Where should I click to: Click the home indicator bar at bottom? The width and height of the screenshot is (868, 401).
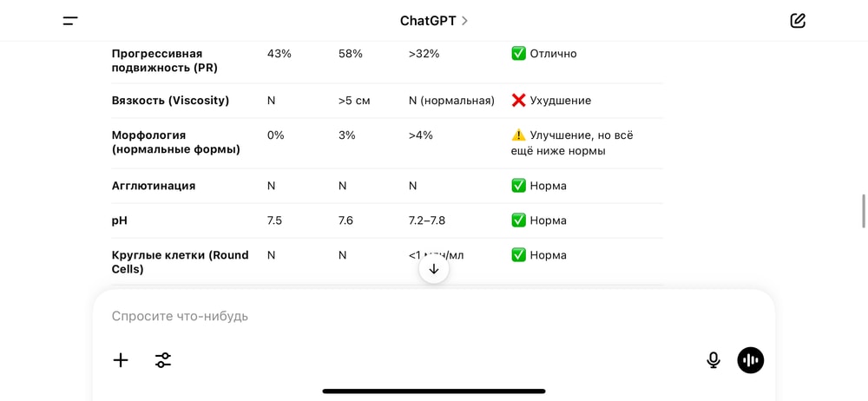(x=434, y=391)
